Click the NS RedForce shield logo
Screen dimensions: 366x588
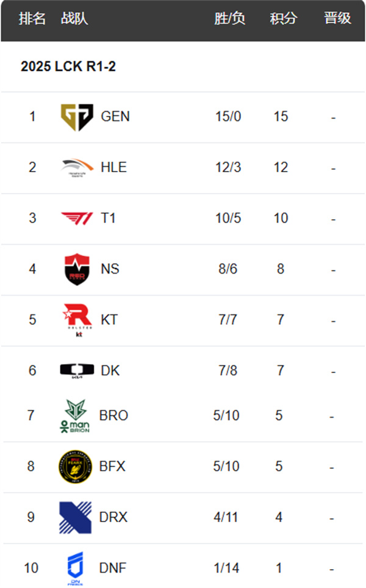pyautogui.click(x=77, y=269)
